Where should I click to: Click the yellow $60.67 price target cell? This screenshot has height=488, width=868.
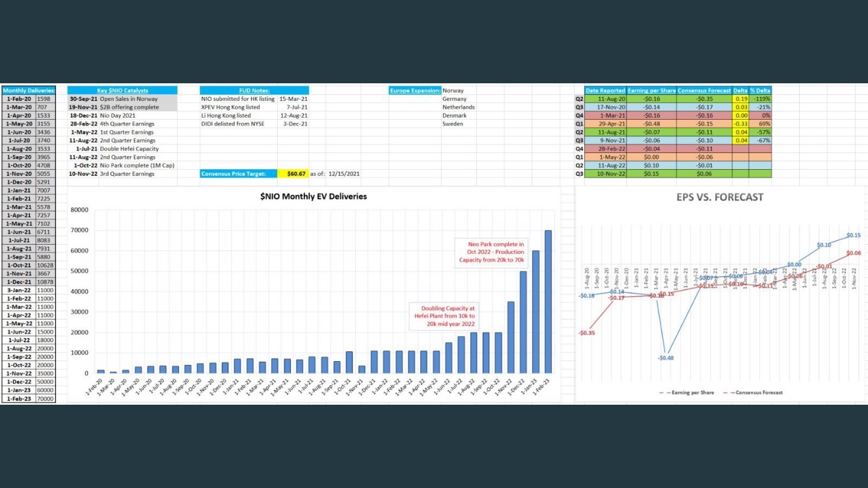(293, 174)
